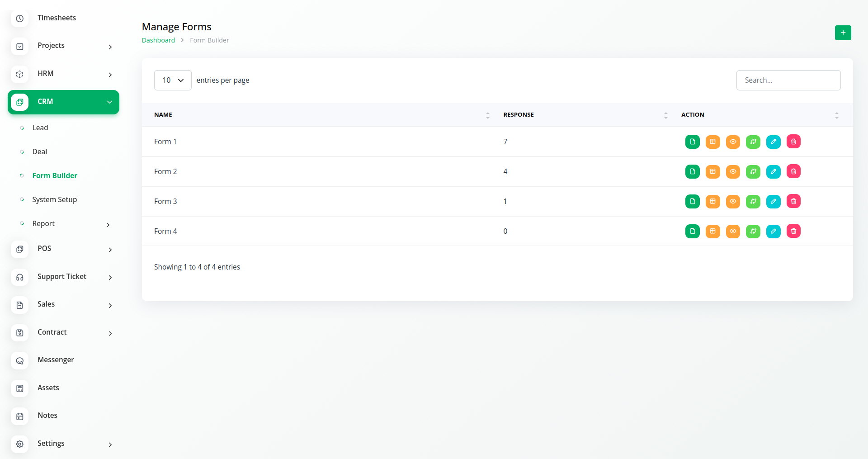Click the green add new form button
Screen dimensions: 868x459
pyautogui.click(x=843, y=33)
